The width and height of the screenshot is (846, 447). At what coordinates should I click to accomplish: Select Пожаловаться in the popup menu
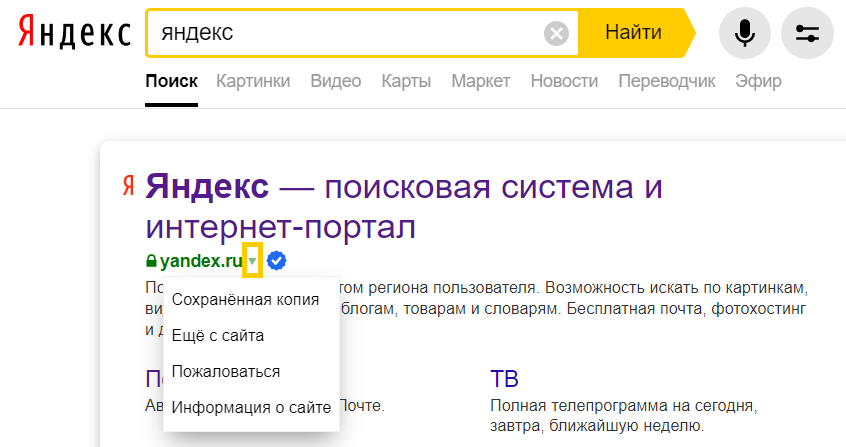tap(226, 371)
